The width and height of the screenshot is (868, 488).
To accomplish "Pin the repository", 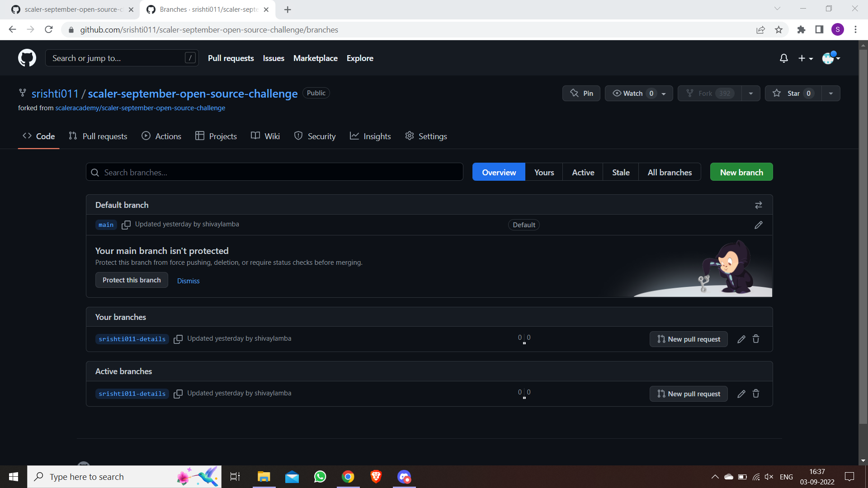I will click(x=581, y=93).
